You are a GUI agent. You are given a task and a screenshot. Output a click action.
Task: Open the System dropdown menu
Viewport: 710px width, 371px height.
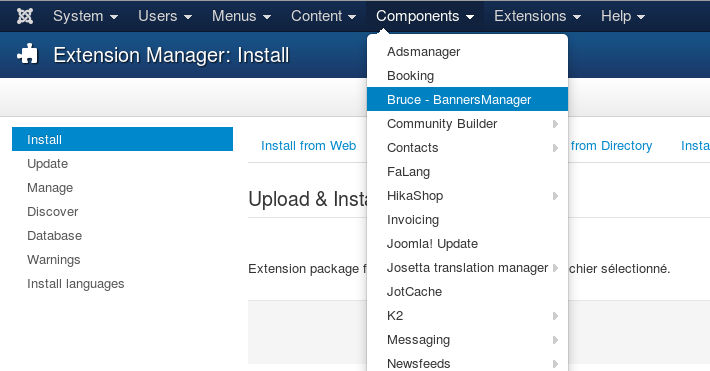[86, 16]
